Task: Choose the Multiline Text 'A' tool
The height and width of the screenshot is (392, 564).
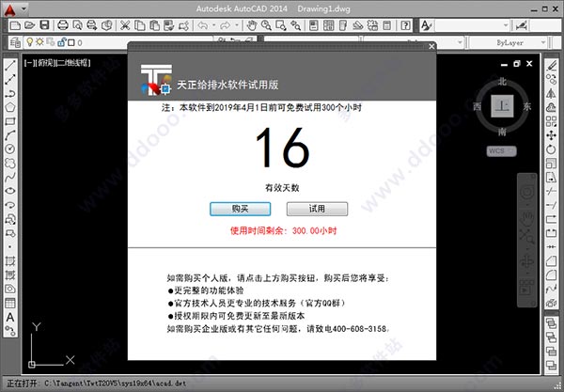Action: [x=9, y=317]
